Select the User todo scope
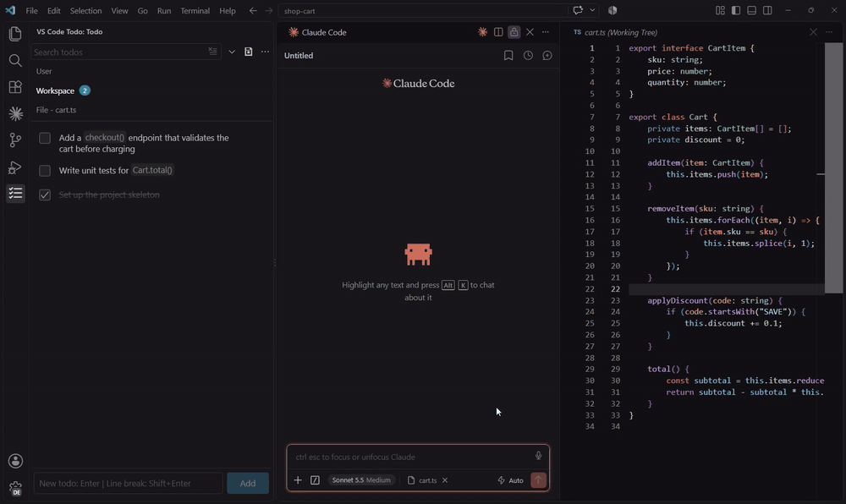846x504 pixels. click(44, 71)
